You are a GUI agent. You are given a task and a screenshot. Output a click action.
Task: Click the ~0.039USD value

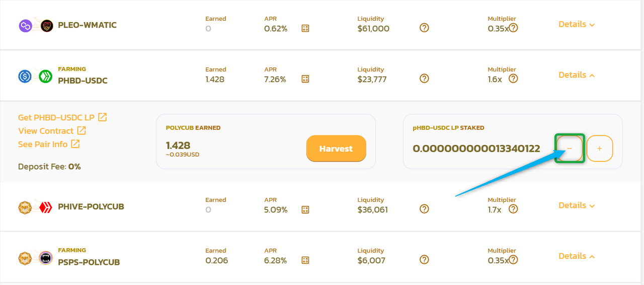click(183, 155)
